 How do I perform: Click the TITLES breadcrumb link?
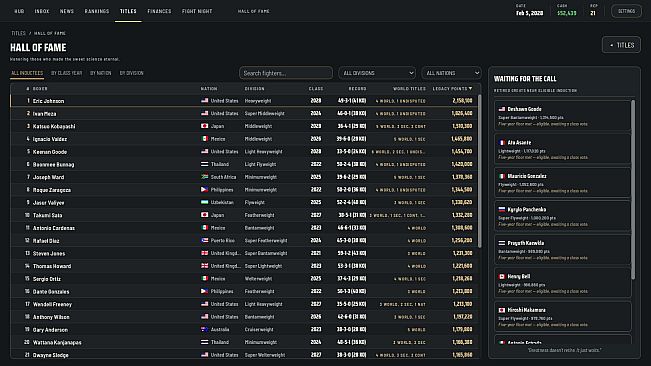coord(18,33)
